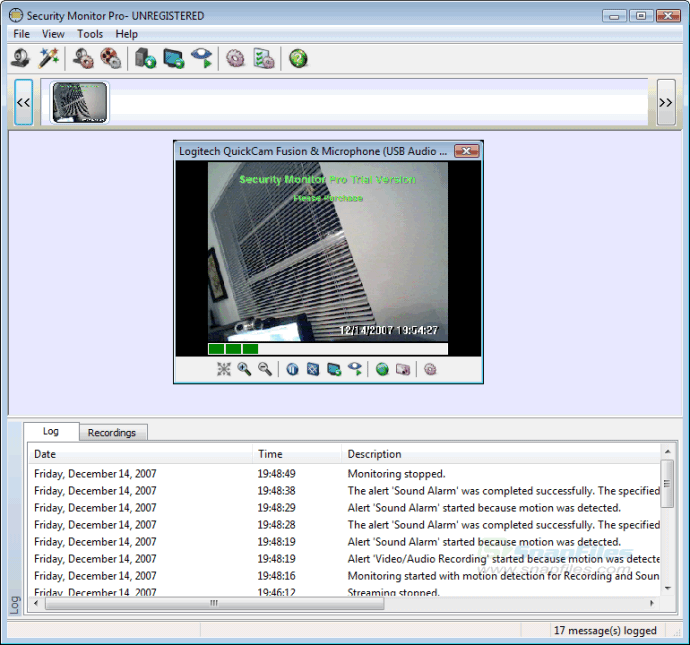Click the log vertical scrollbar thumb

tap(668, 483)
